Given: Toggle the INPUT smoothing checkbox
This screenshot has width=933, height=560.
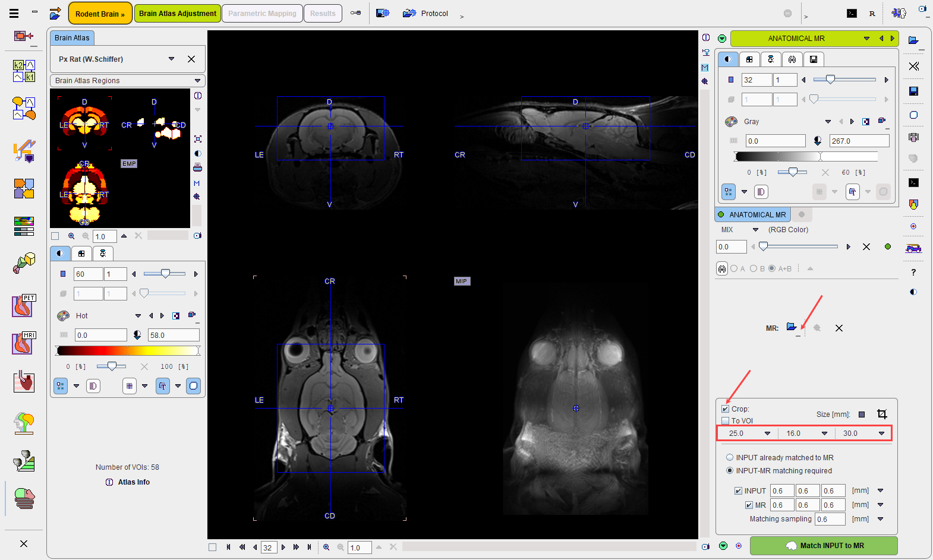Looking at the screenshot, I should point(738,491).
